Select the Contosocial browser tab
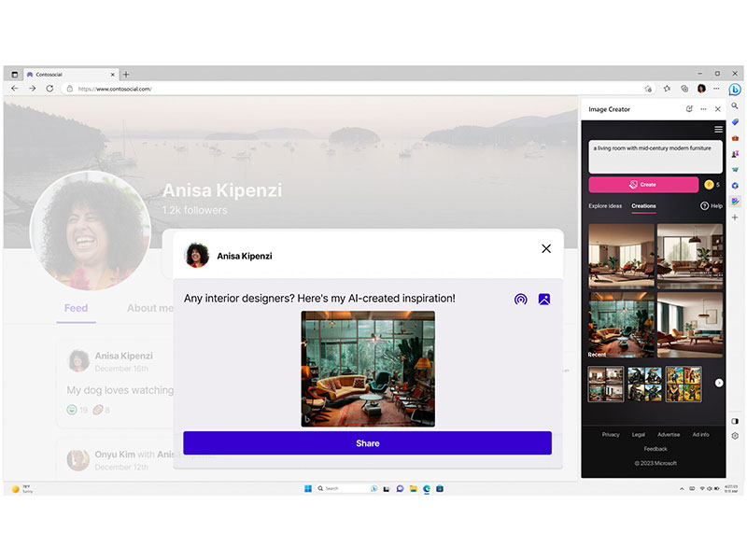Viewport: 747px width, 560px height. tap(71, 75)
